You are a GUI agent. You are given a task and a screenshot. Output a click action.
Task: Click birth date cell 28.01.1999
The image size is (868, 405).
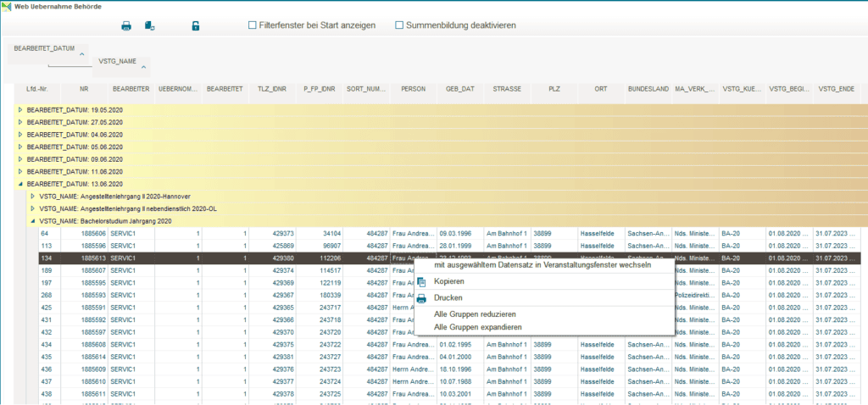click(460, 246)
